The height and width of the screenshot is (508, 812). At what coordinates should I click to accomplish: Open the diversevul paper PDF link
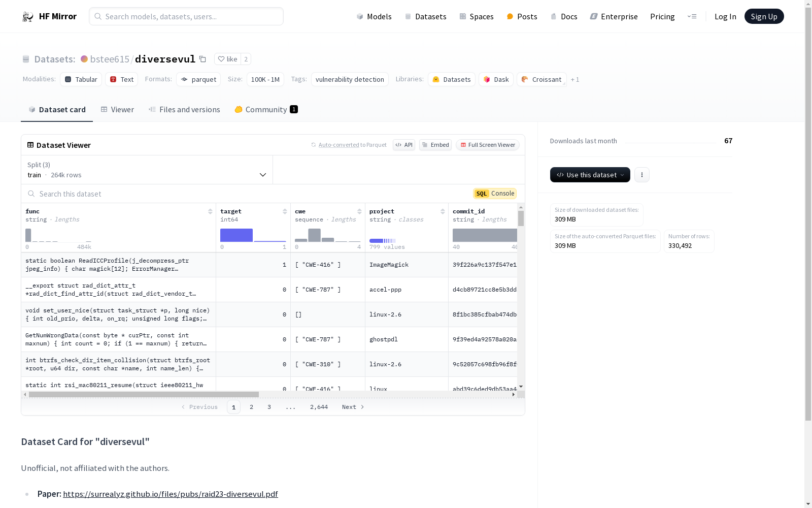point(170,494)
